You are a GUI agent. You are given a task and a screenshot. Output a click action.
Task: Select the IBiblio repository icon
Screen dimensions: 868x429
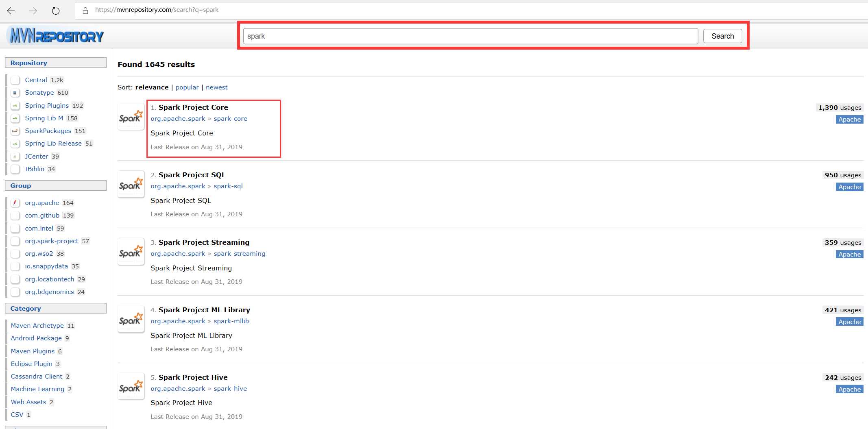(15, 169)
